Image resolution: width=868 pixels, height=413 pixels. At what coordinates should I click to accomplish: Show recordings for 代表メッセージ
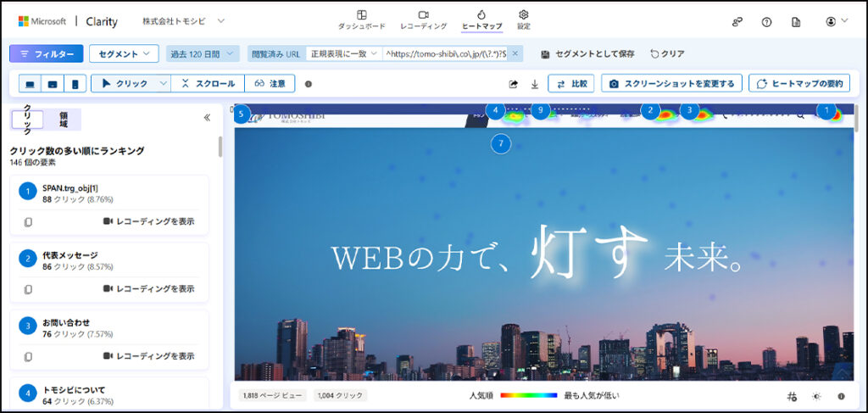click(148, 289)
